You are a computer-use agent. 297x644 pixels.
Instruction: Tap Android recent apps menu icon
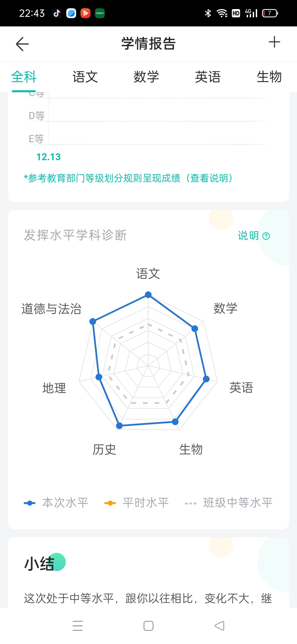[x=78, y=626]
